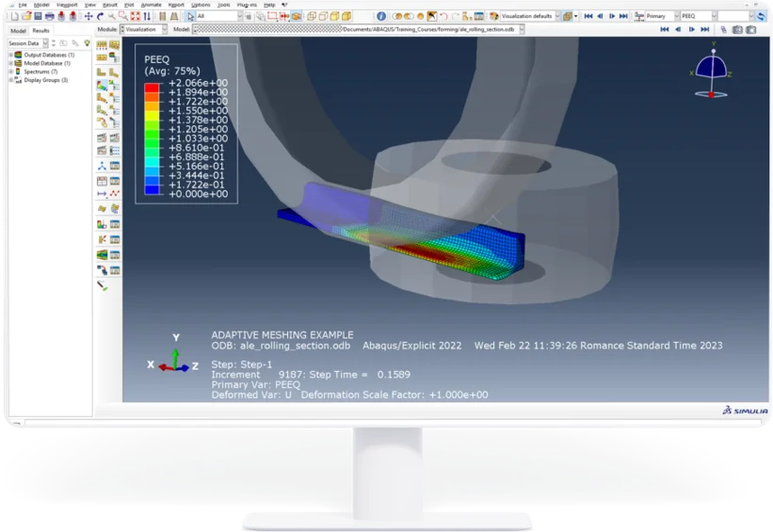
Task: Click the Create XY data icon
Action: pos(102,181)
